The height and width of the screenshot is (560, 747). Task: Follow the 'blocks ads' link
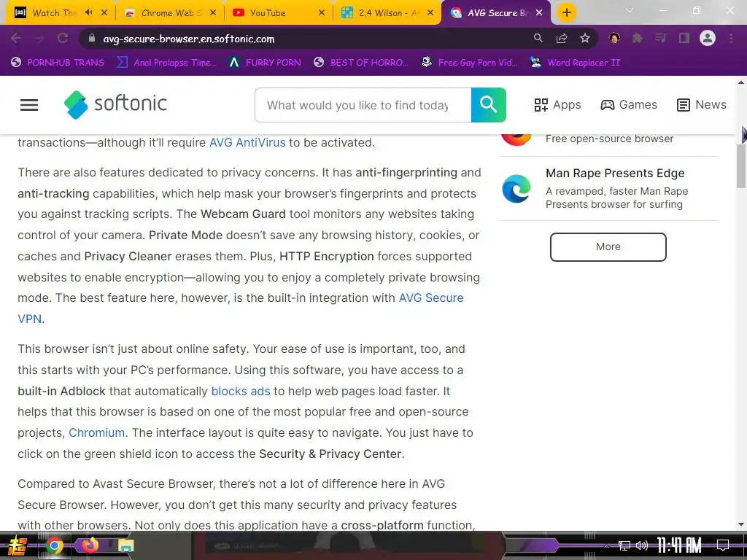click(x=241, y=391)
